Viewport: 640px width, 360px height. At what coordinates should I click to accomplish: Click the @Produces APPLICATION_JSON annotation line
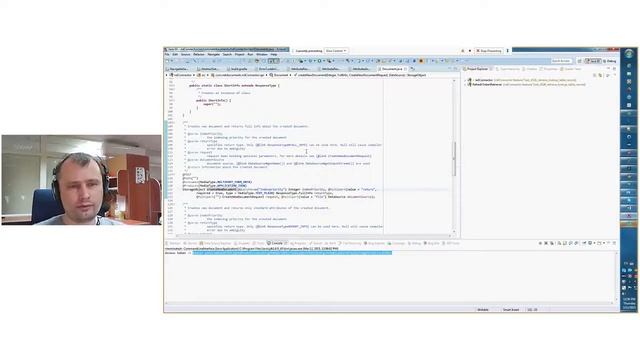click(215, 186)
